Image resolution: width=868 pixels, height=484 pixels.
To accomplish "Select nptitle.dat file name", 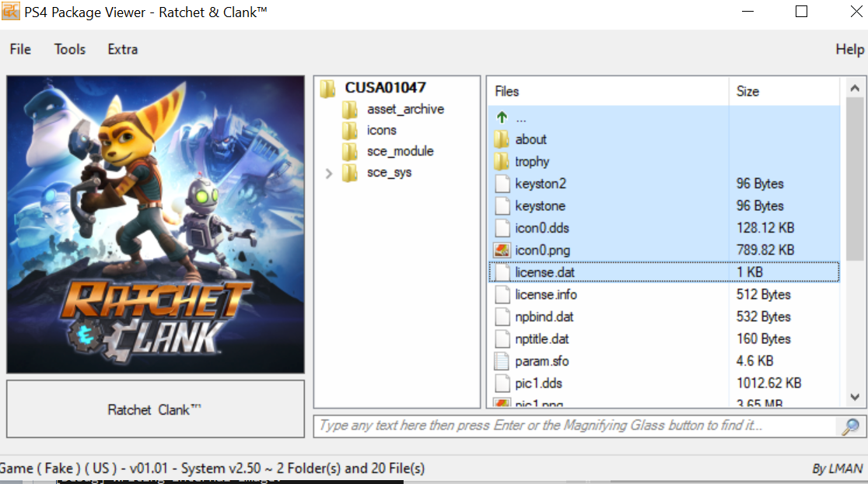I will point(542,338).
